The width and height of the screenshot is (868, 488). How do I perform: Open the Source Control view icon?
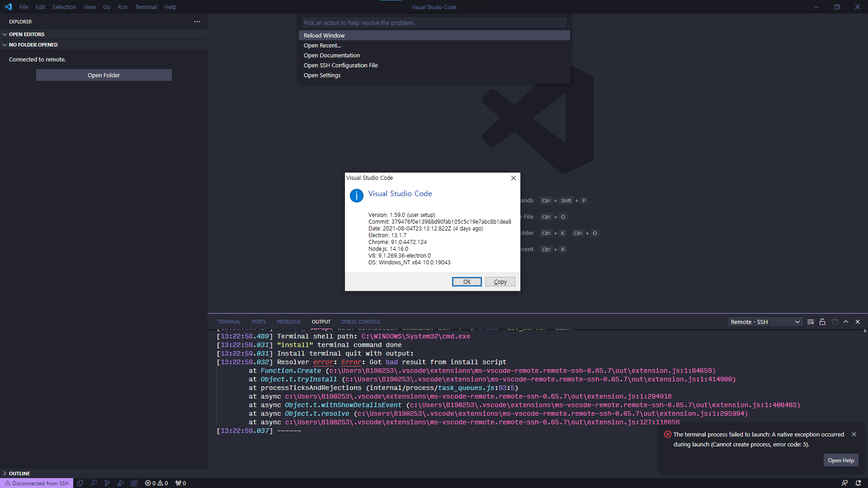click(x=107, y=483)
